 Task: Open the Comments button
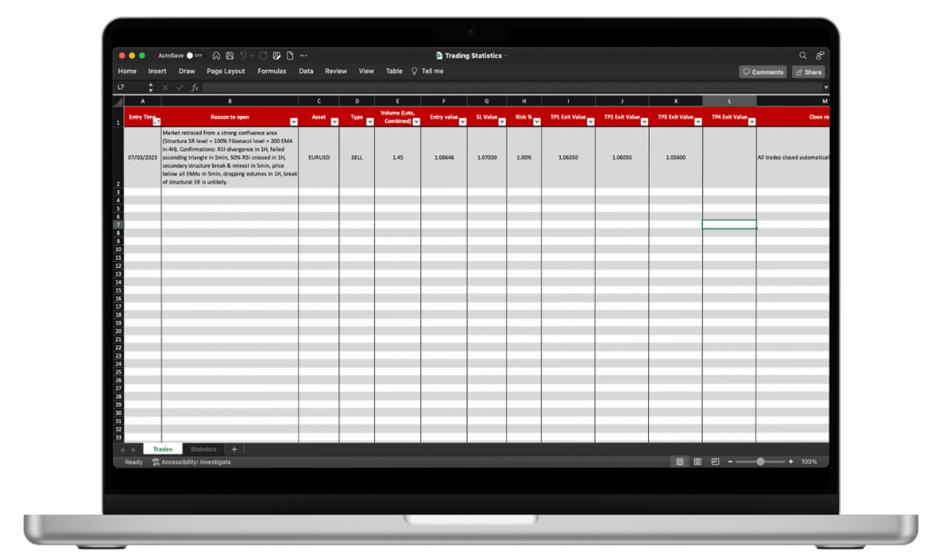click(762, 72)
